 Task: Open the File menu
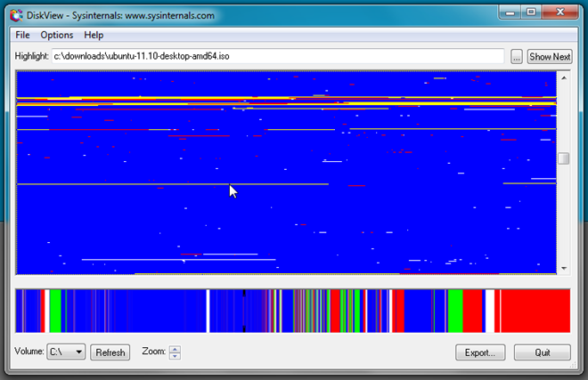(22, 35)
